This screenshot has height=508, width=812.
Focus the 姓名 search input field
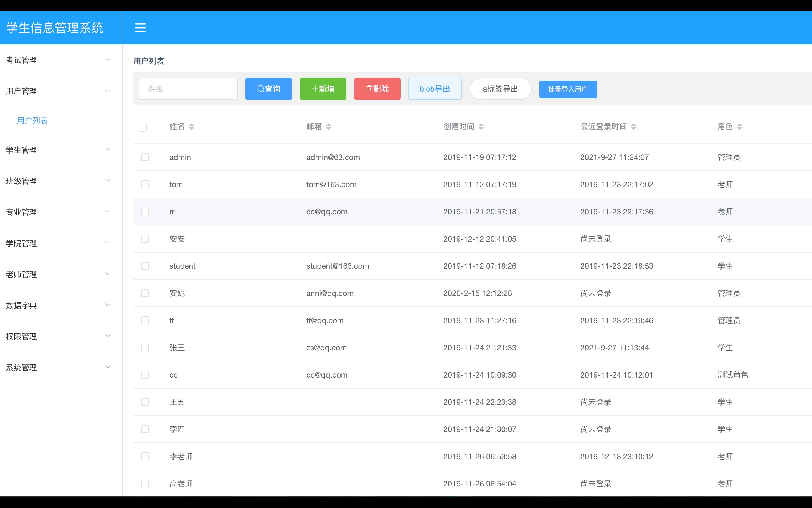188,89
